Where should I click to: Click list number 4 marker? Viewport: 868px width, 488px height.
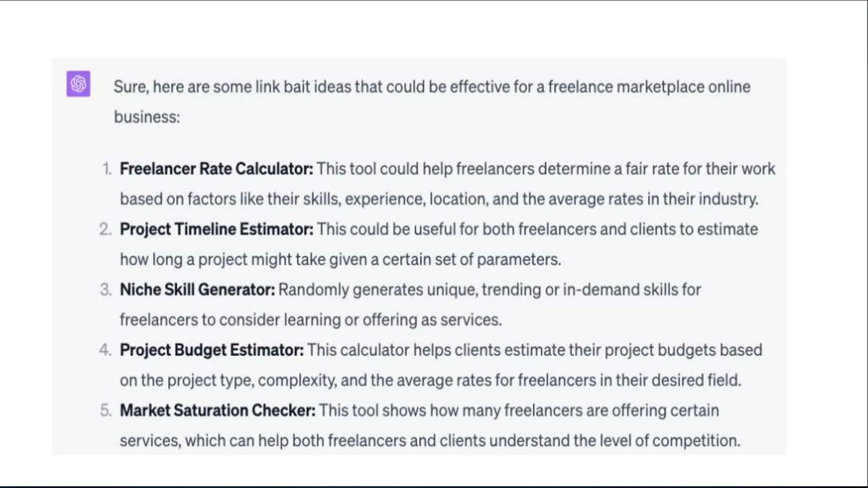(x=106, y=350)
